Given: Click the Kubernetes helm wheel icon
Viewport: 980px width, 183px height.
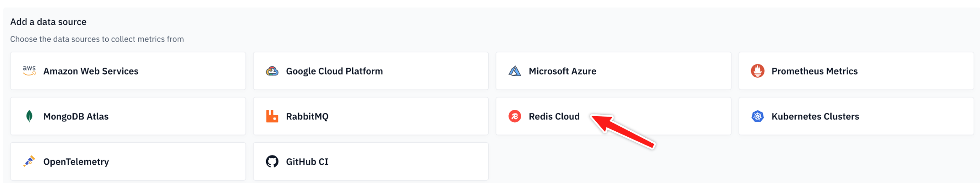Looking at the screenshot, I should (757, 116).
